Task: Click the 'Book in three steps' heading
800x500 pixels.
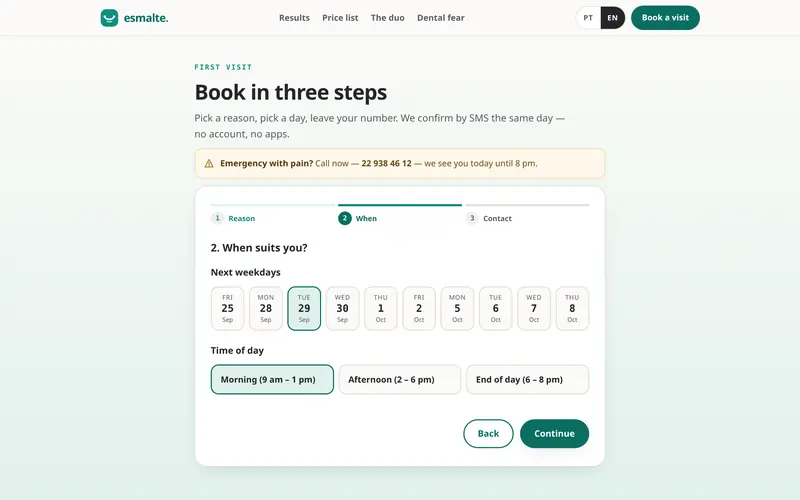Action: click(291, 92)
